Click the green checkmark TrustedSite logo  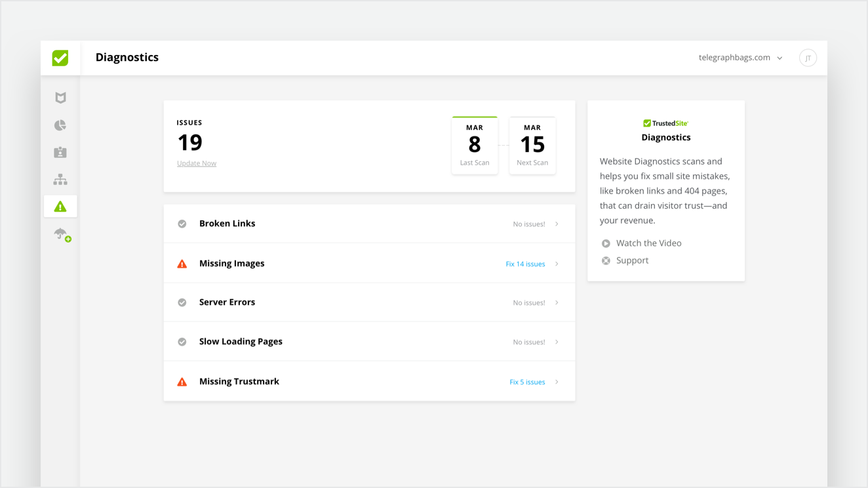click(x=60, y=58)
